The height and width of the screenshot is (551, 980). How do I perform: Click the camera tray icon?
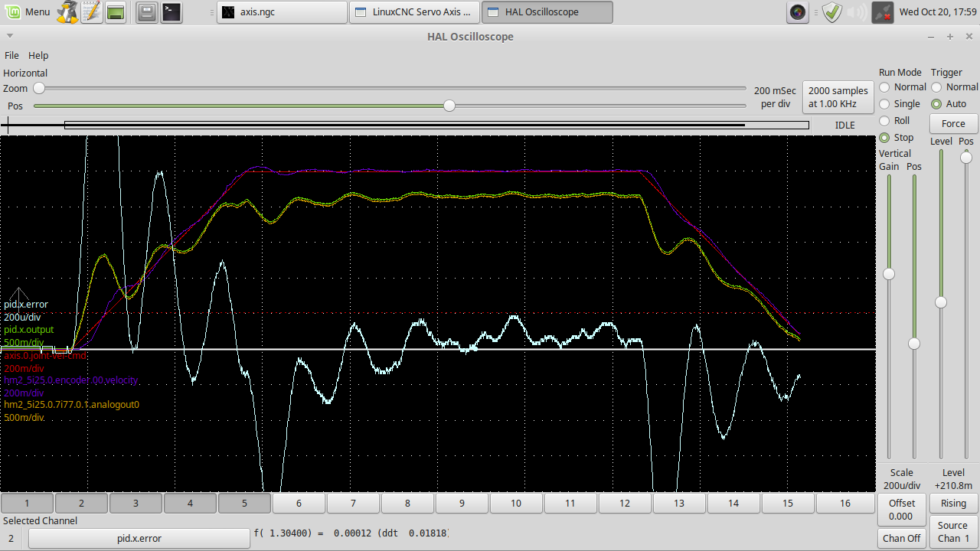tap(799, 12)
